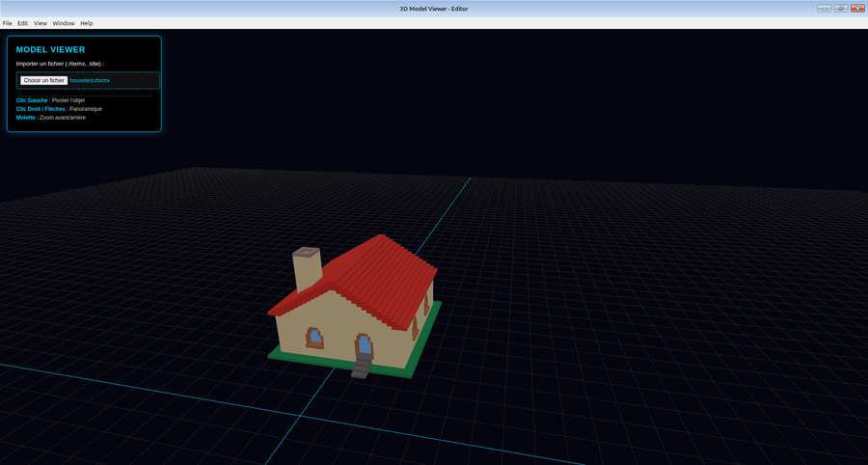Viewport: 868px width, 465px height.
Task: Click the Choisir un fichier button
Action: [43, 80]
